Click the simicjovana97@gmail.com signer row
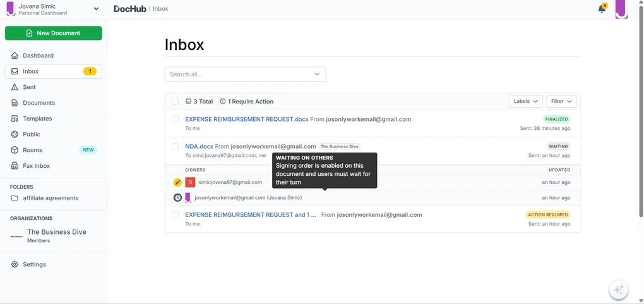644x304 pixels. (x=373, y=182)
